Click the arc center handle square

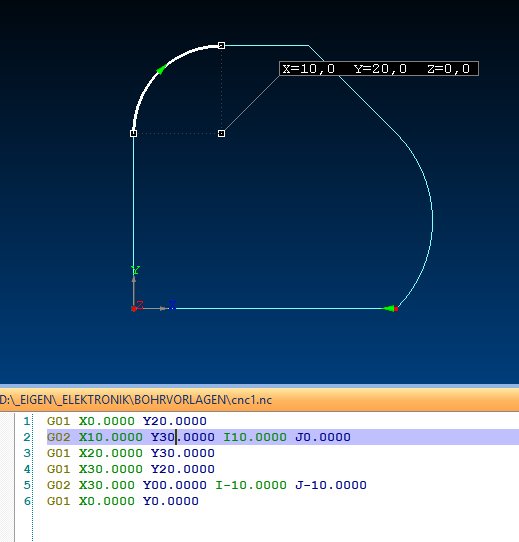point(221,133)
